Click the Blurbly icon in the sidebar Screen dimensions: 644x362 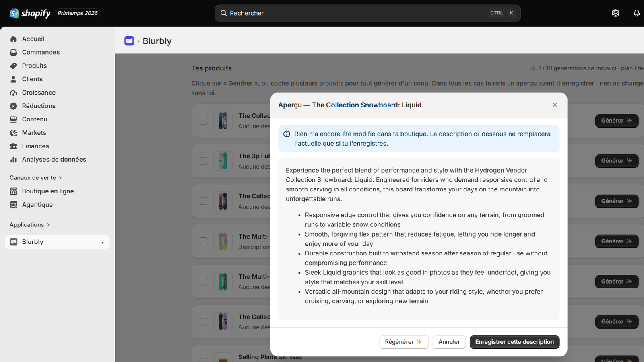point(14,242)
